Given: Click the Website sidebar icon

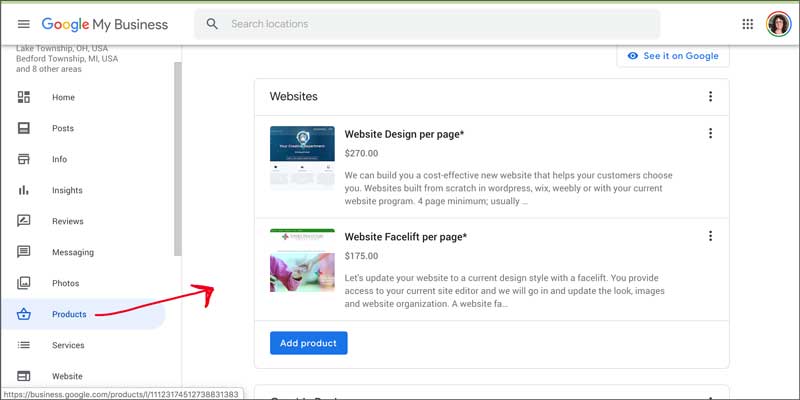Looking at the screenshot, I should pos(23,376).
